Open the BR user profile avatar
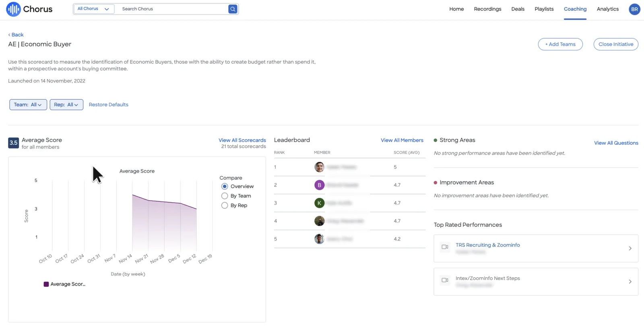644x334 pixels. click(x=634, y=9)
